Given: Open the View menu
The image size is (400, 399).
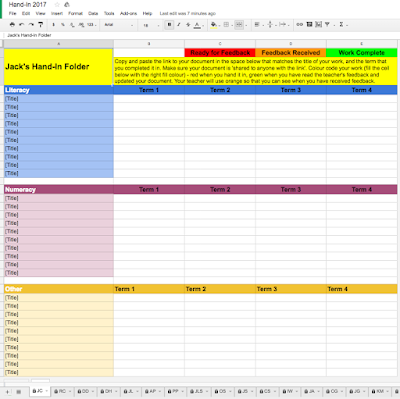Looking at the screenshot, I should click(40, 14).
